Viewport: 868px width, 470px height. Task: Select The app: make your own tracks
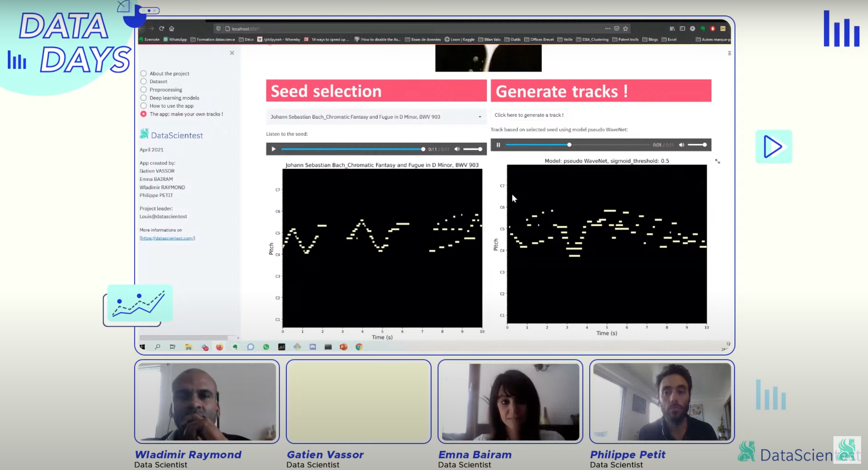point(144,114)
